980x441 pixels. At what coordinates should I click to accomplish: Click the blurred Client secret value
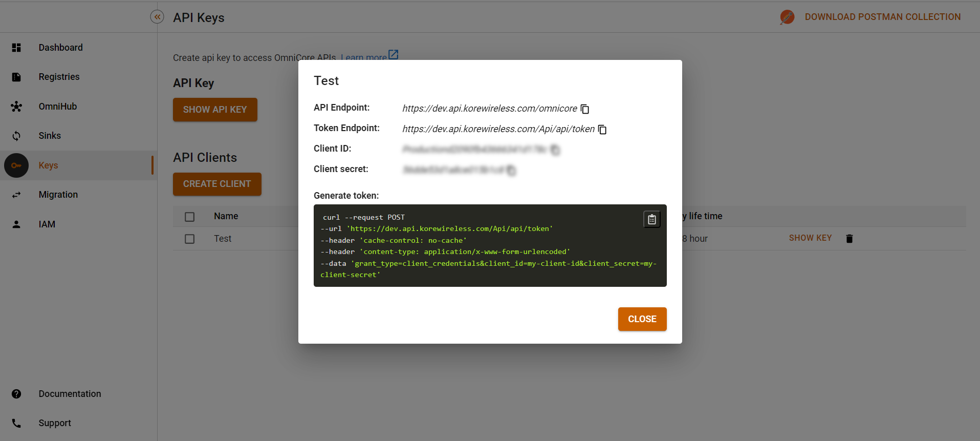coord(453,170)
